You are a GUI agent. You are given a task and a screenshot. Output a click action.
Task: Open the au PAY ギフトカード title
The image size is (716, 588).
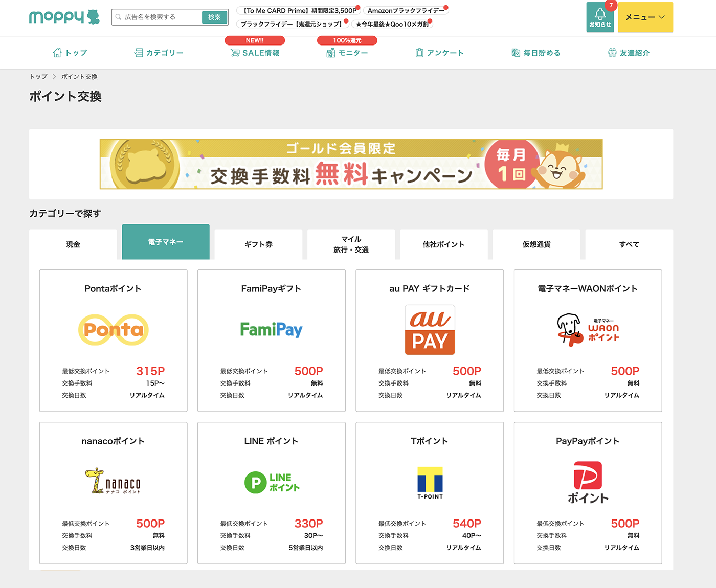(x=430, y=288)
